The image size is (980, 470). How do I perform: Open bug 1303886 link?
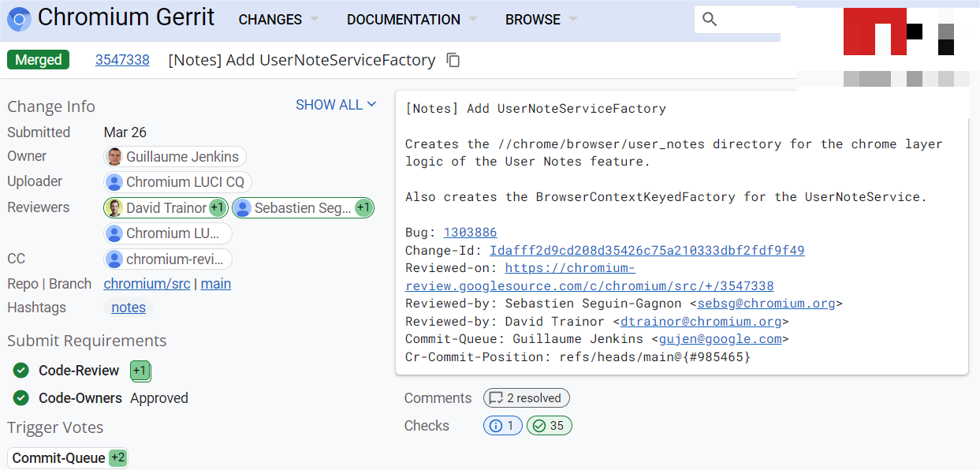pyautogui.click(x=471, y=233)
